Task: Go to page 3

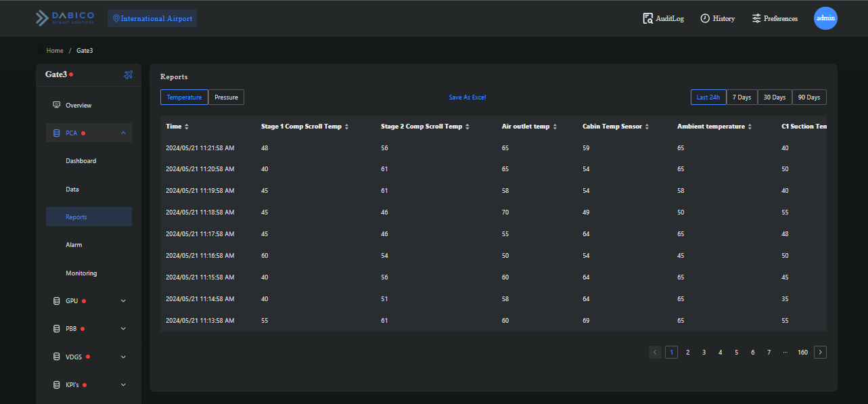Action: (704, 352)
